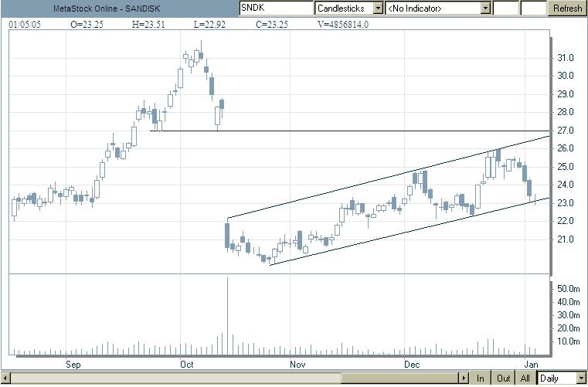Viewport: 588px width, 387px height.
Task: Click the horizontal scrollbar left arrow
Action: coord(6,378)
